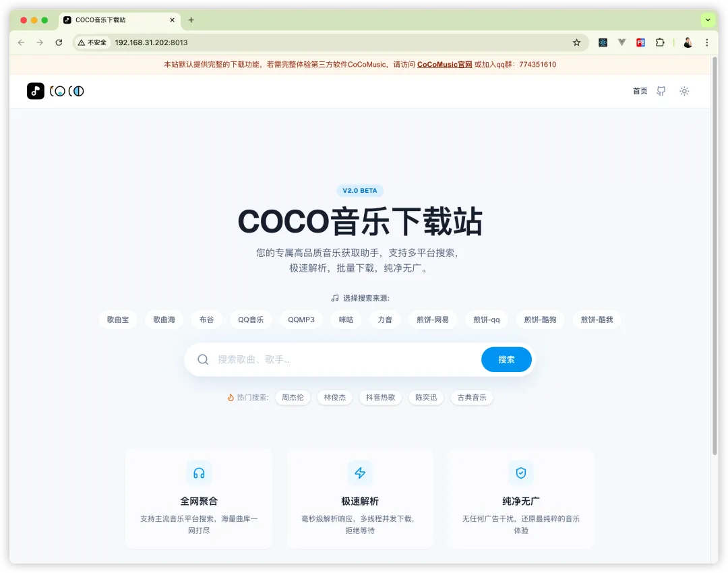Click the COCO音乐下载站 main heading
The width and height of the screenshot is (728, 573).
360,222
